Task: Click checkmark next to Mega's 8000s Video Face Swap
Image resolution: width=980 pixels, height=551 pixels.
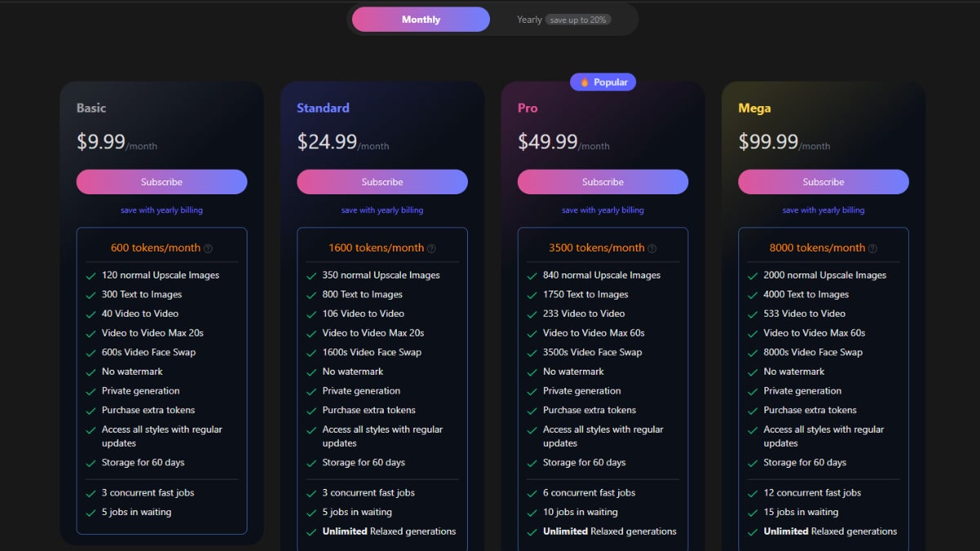Action: (x=752, y=353)
